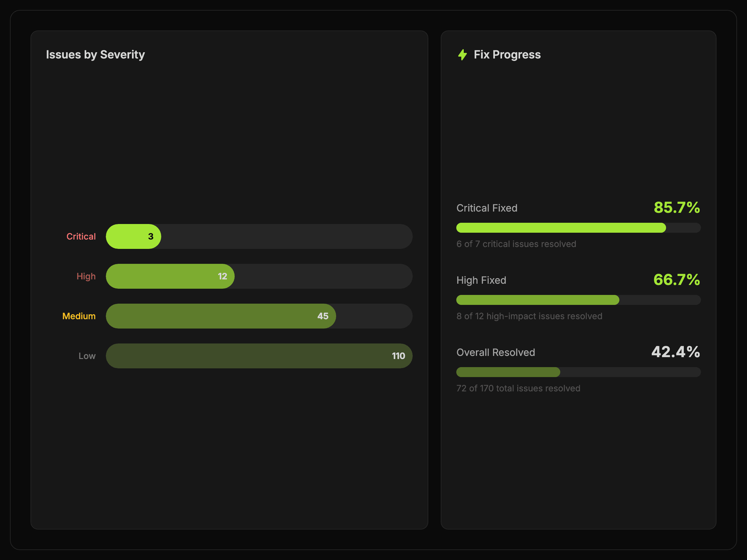
Task: Select the Low severity label
Action: [87, 356]
